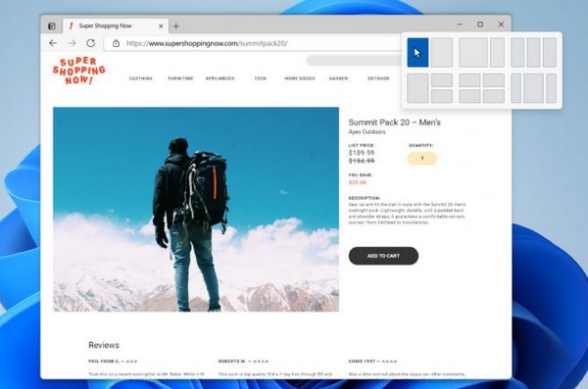588x389 pixels.
Task: Snap to top-right quadrant of four-grid layout
Action: 494,80
